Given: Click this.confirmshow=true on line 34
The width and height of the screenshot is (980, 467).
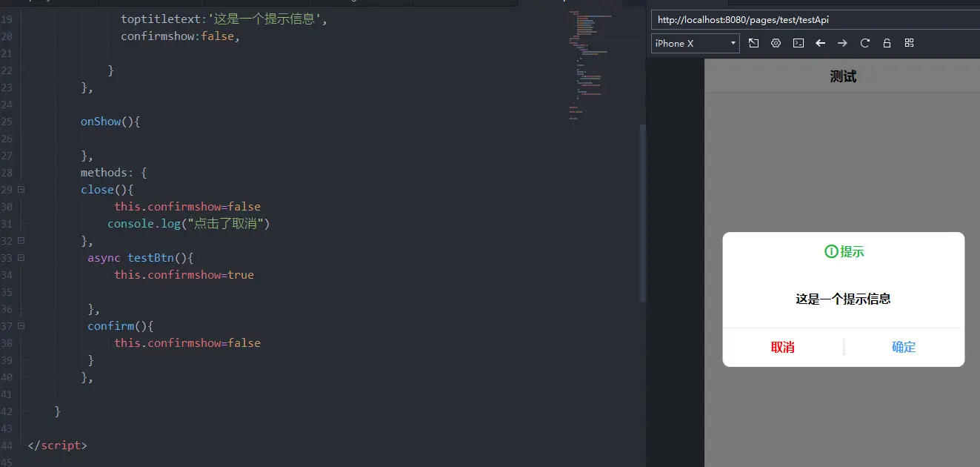Looking at the screenshot, I should coord(184,275).
